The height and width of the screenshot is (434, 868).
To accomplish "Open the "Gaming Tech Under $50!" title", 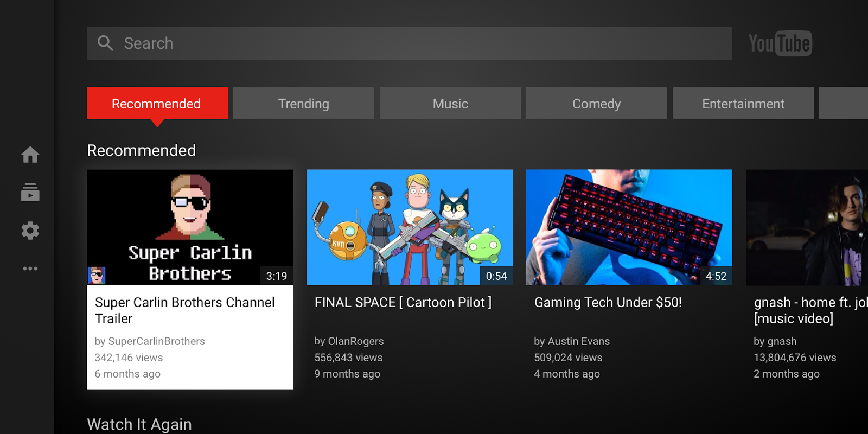I will [x=608, y=303].
